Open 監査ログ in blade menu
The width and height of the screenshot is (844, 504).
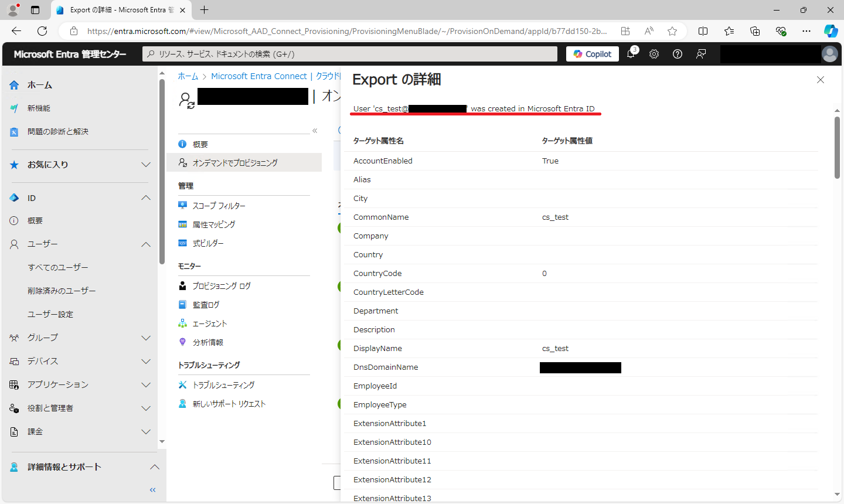pos(206,305)
